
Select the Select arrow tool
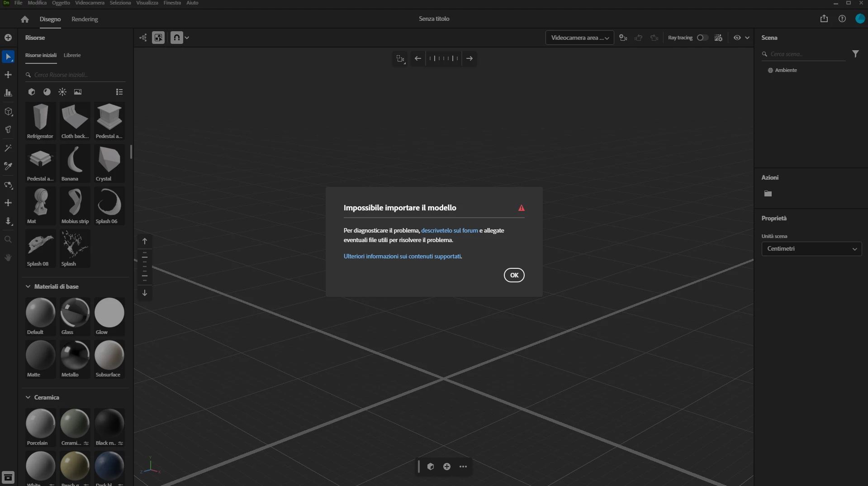coord(8,57)
